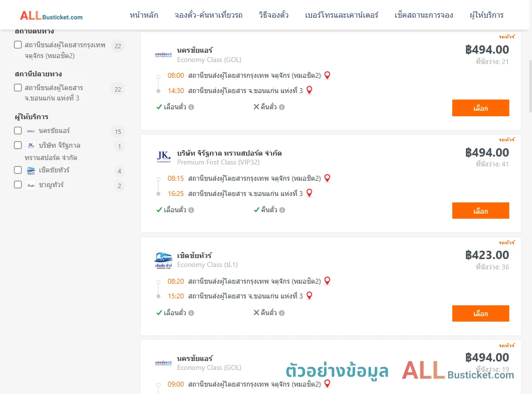This screenshot has height=394, width=532.
Task: Click the 14:30 arrival time
Action: [x=176, y=91]
